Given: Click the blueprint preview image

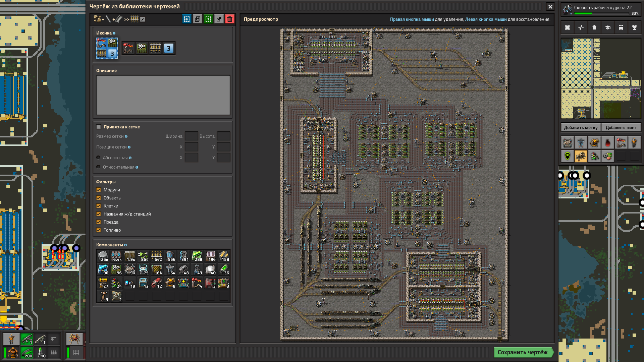Looking at the screenshot, I should coord(394,184).
